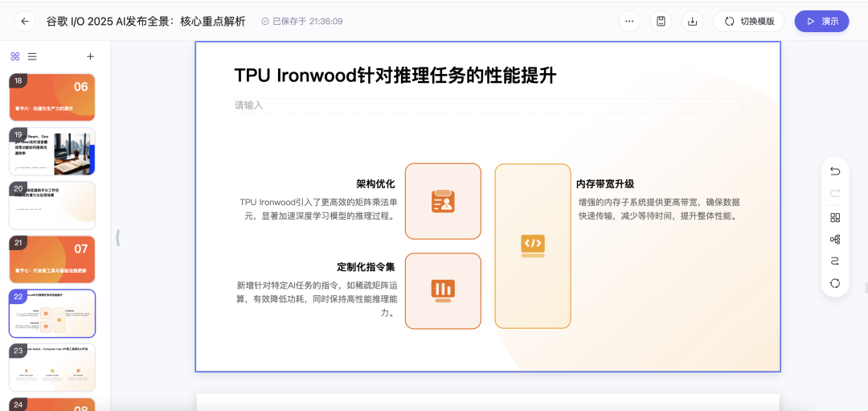Click the 内存带宽升级 description paragraph
The width and height of the screenshot is (868, 411).
click(x=659, y=209)
